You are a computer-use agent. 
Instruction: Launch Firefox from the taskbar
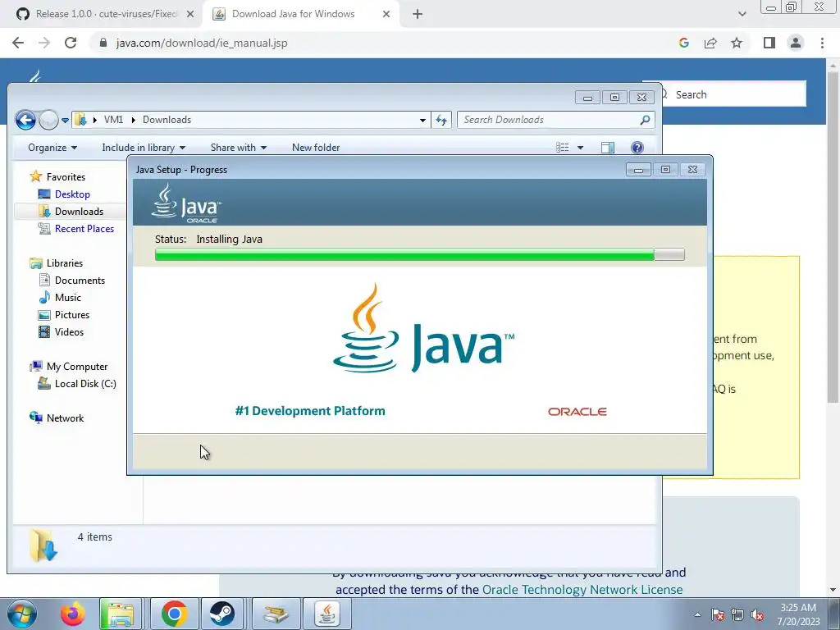[x=73, y=614]
